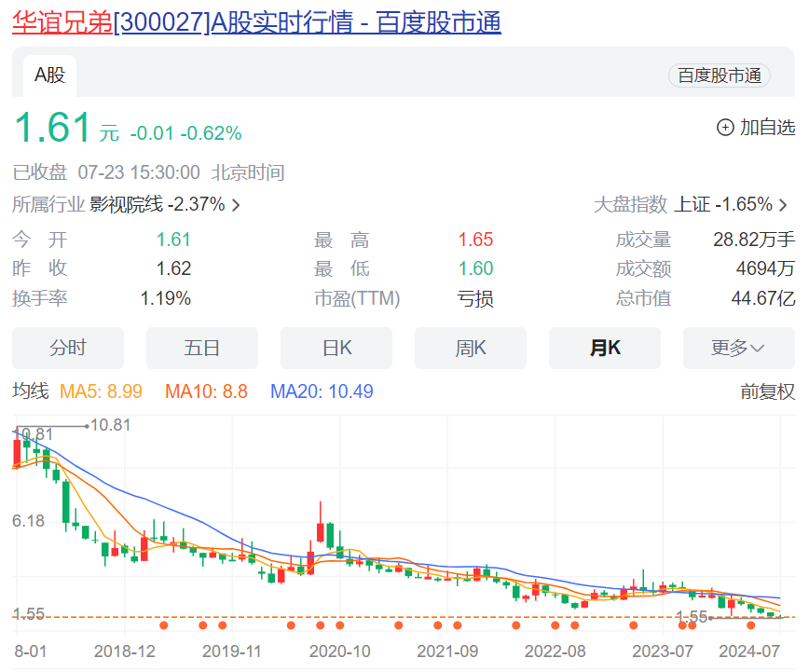Switch to the 五日 chart tab
This screenshot has height=672, width=809.
(x=202, y=349)
